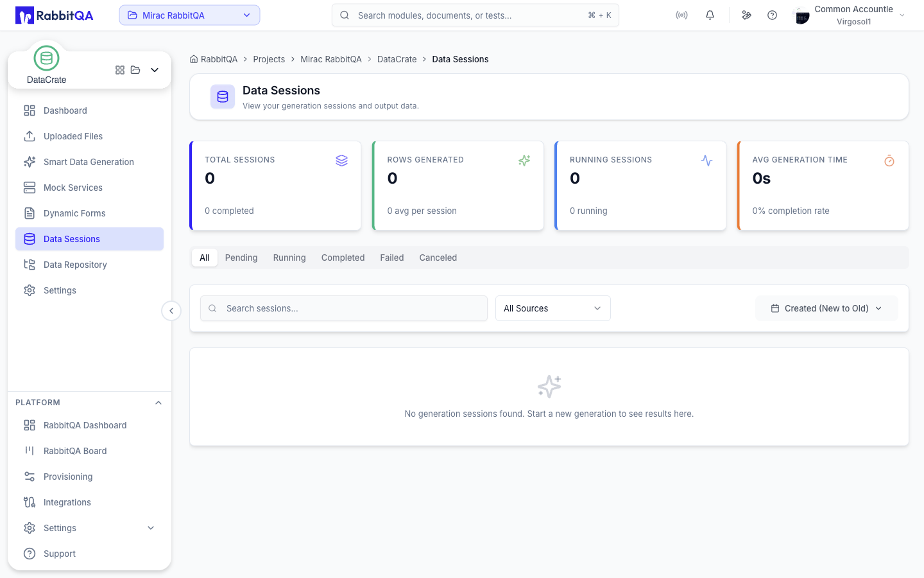Open the Created (New to Old) sort dropdown
The image size is (924, 578).
(x=826, y=308)
